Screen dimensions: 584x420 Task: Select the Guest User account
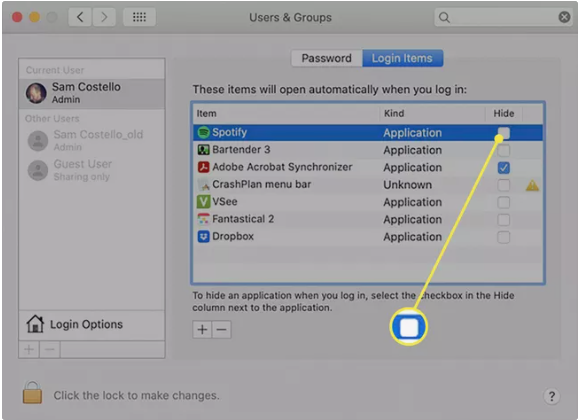(x=92, y=170)
